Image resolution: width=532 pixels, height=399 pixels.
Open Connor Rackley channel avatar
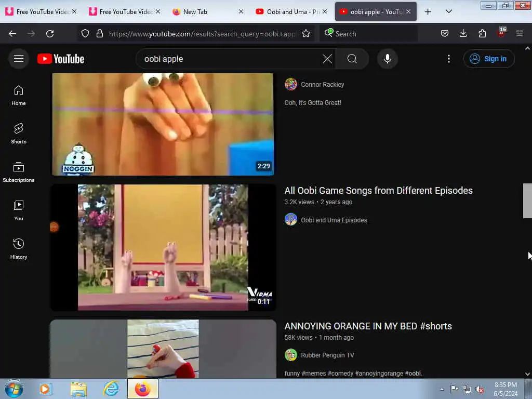click(x=291, y=84)
